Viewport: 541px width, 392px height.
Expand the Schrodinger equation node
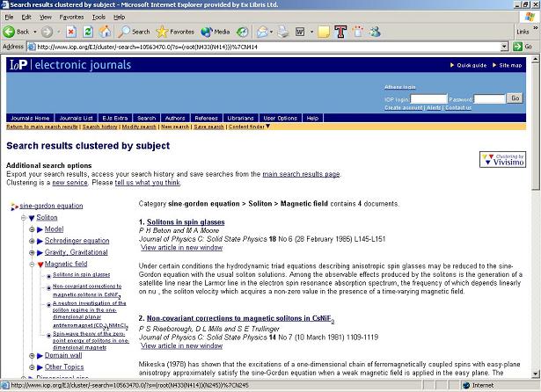pyautogui.click(x=32, y=241)
